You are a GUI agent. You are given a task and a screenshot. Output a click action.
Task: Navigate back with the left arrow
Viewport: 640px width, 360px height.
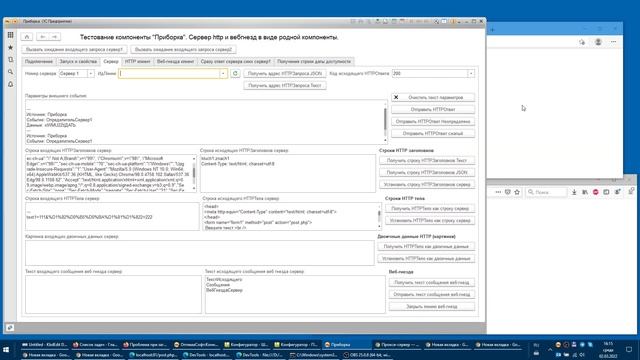click(x=42, y=37)
